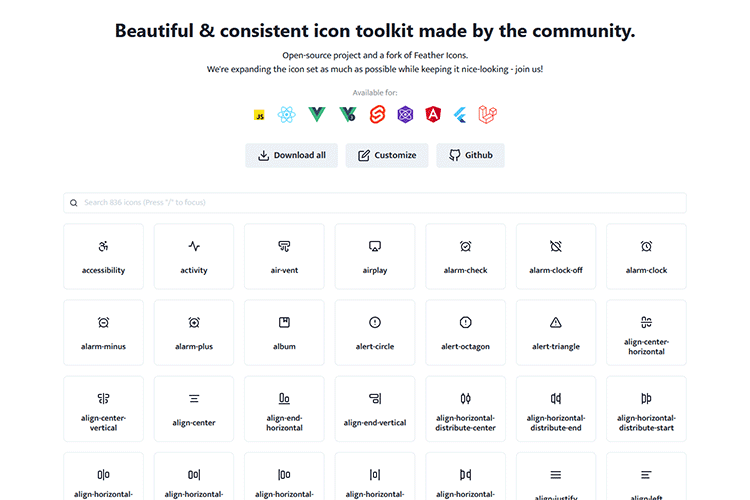750x500 pixels.
Task: Choose the air-vent icon tile
Action: (x=284, y=256)
